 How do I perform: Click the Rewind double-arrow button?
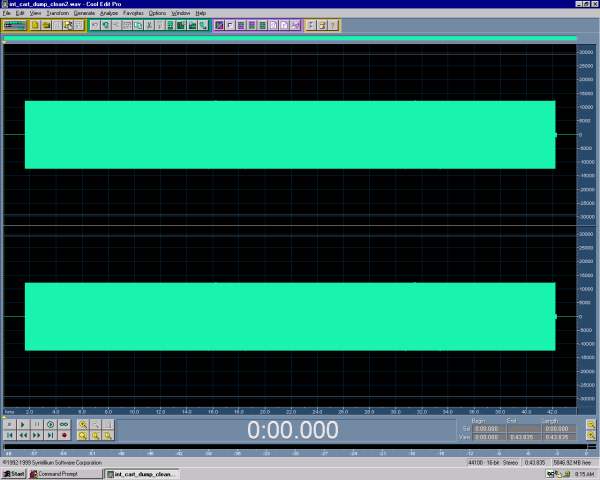(x=23, y=435)
